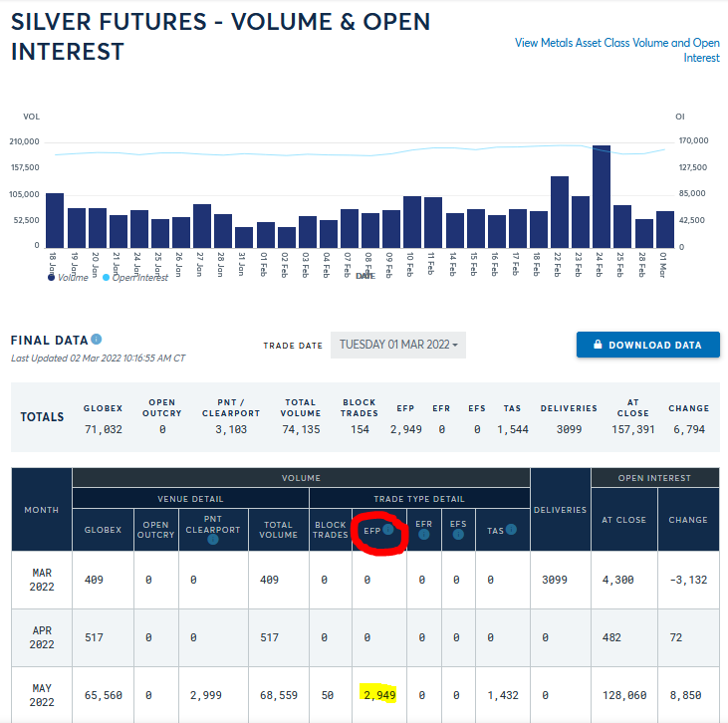728x723 pixels.
Task: Click the Download Data button
Action: [647, 346]
